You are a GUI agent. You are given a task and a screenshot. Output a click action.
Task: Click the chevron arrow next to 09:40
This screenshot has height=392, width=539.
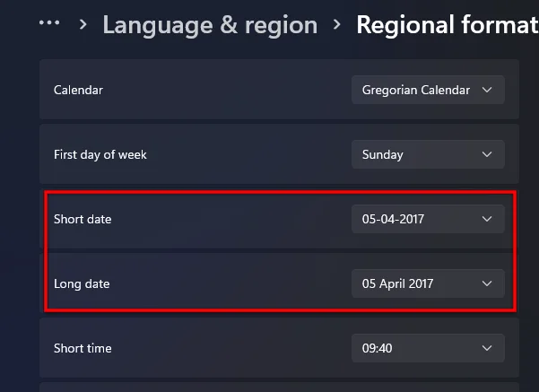[487, 348]
